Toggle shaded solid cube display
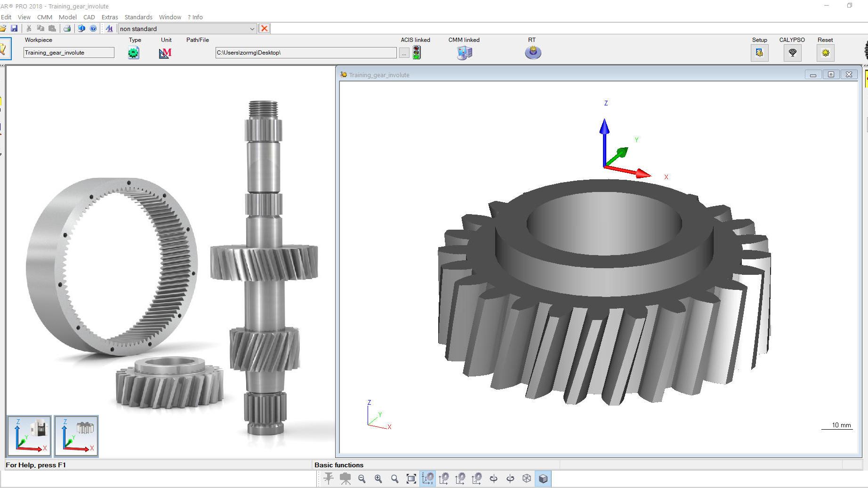This screenshot has height=488, width=868. click(x=543, y=479)
